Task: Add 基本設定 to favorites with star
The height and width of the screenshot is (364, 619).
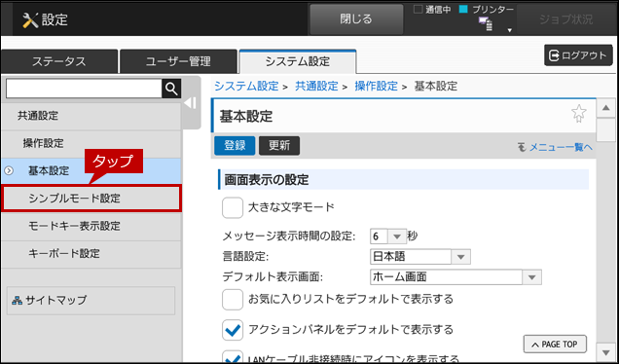Action: coord(579,114)
